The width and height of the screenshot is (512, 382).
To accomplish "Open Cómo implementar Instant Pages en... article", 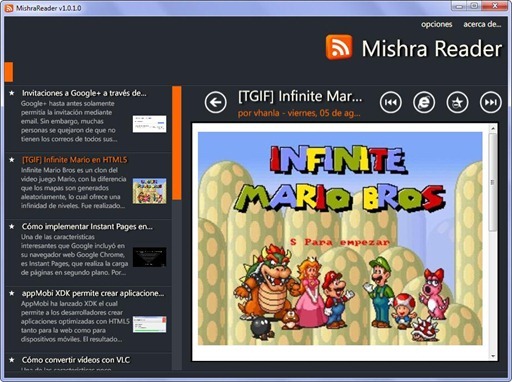I will click(87, 226).
